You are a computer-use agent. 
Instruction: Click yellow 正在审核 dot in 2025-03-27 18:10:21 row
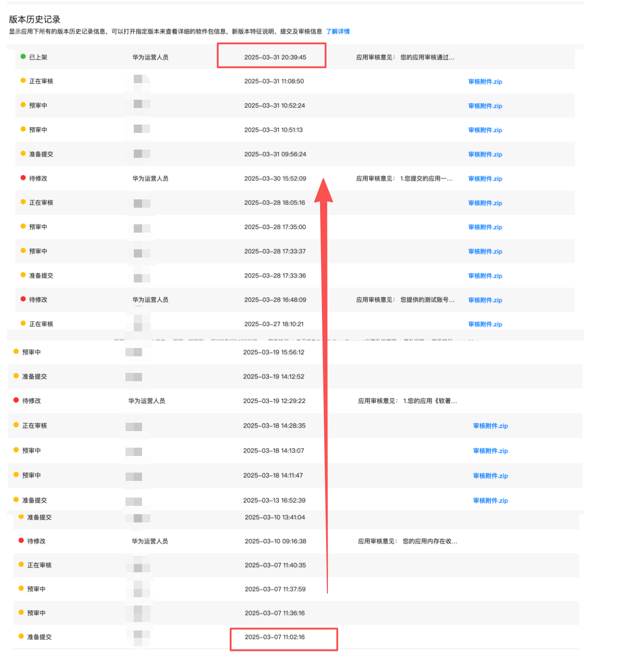[x=23, y=324]
